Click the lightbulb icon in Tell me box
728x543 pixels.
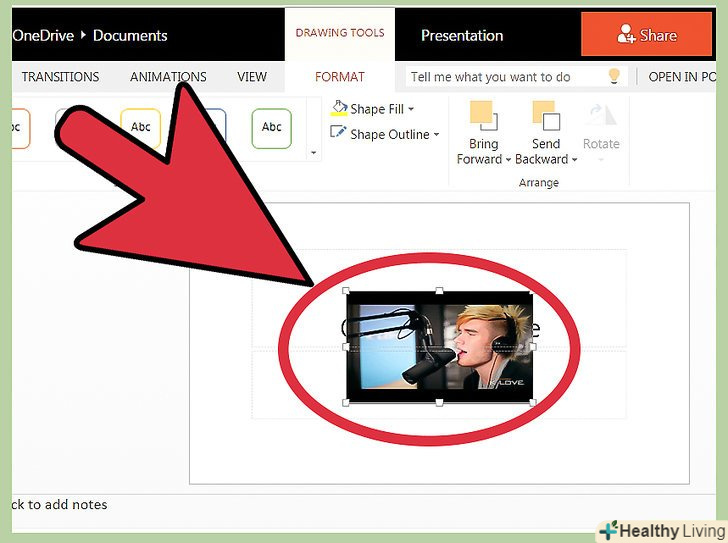[x=614, y=76]
